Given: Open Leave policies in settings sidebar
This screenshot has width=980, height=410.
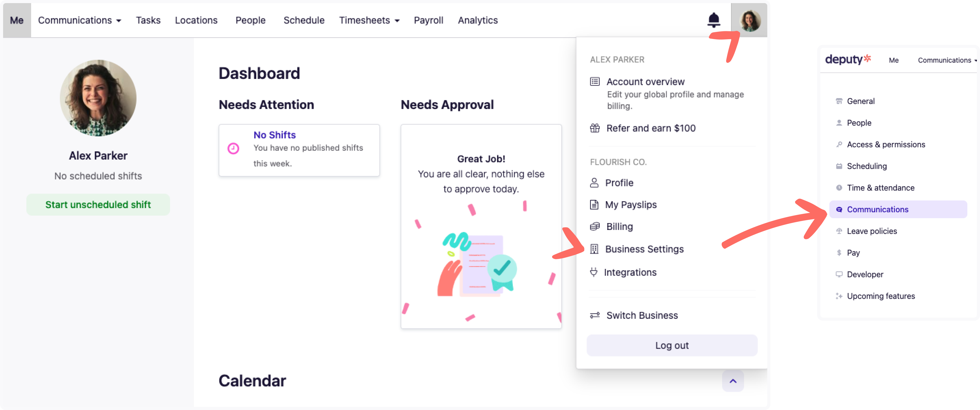Looking at the screenshot, I should click(x=872, y=231).
